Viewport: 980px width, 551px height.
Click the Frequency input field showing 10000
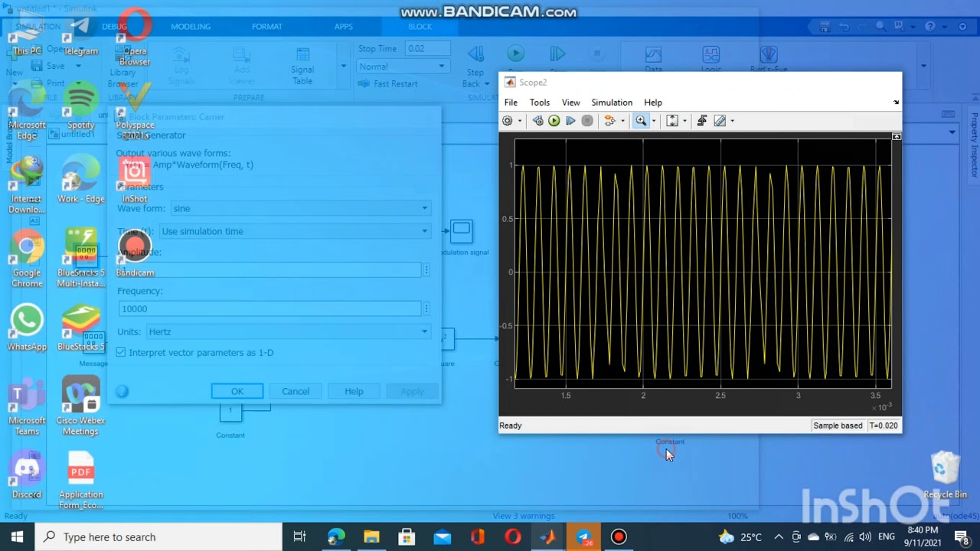(x=269, y=308)
